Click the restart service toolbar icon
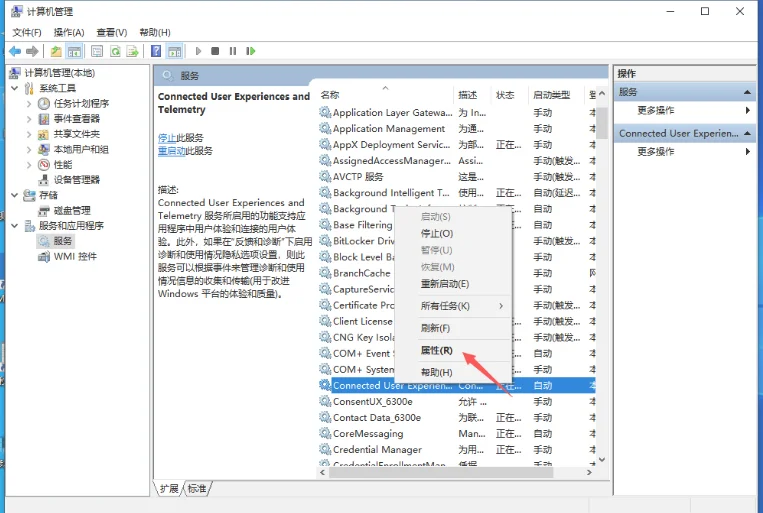Viewport: 763px width, 513px height. point(250,51)
